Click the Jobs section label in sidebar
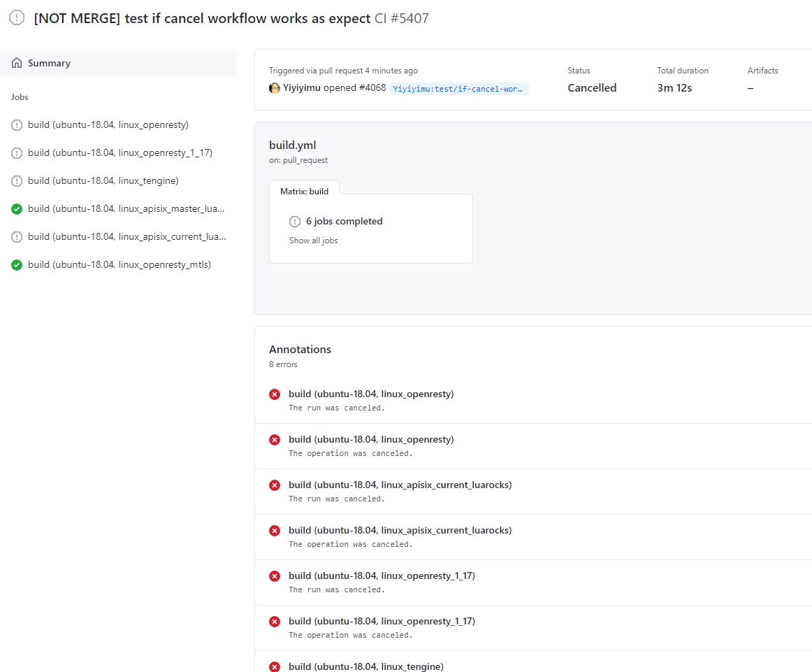Screen dimensions: 812x672 pyautogui.click(x=20, y=97)
